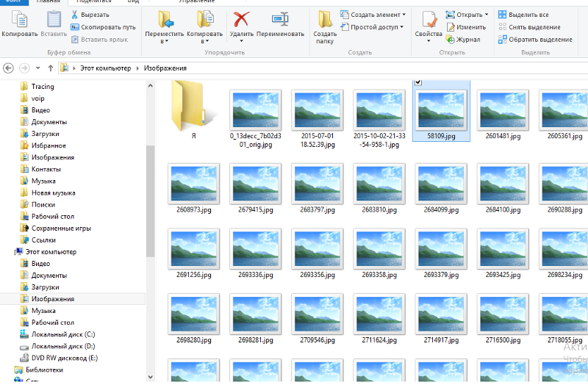Uncheck the checkbox on 58109.jpg

pyautogui.click(x=418, y=82)
